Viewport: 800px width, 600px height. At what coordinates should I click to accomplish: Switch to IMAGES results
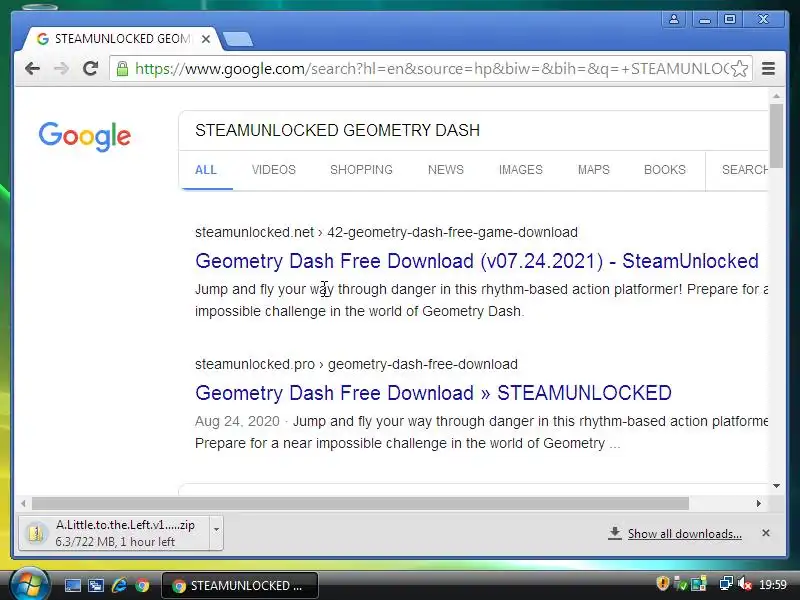pyautogui.click(x=520, y=170)
